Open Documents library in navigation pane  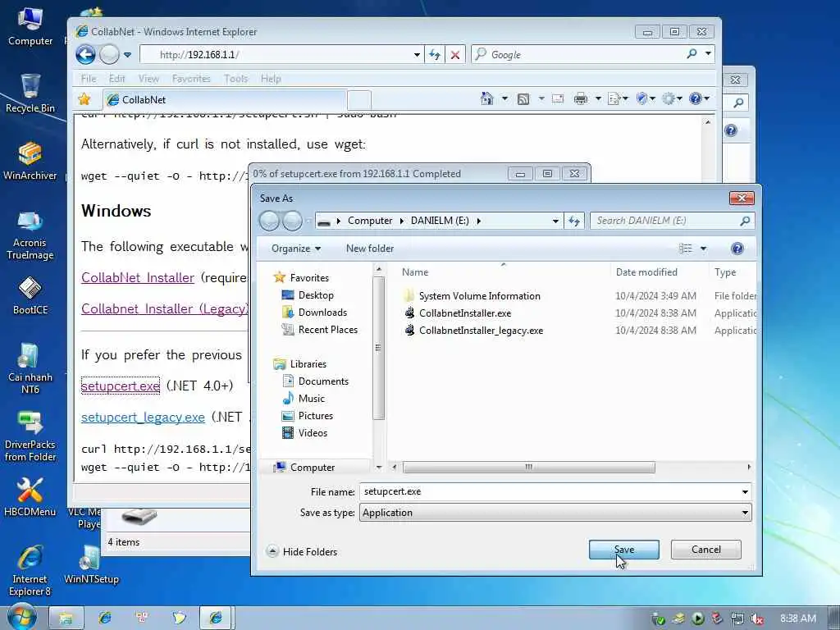coord(323,381)
